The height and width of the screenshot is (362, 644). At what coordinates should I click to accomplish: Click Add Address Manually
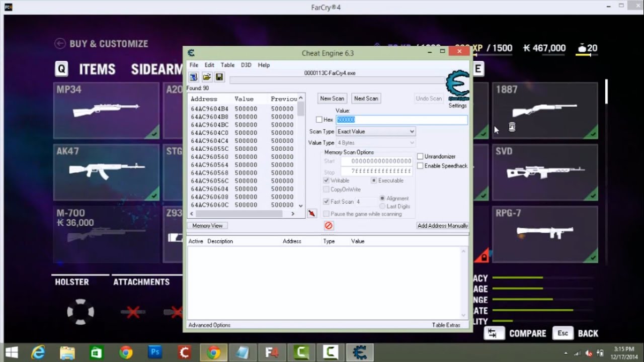point(442,226)
